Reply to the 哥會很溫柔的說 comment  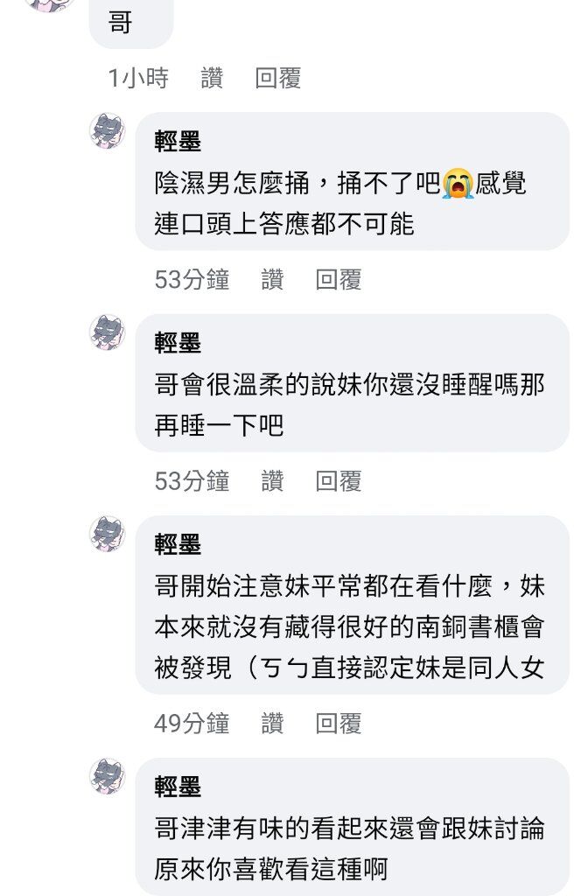pyautogui.click(x=339, y=481)
